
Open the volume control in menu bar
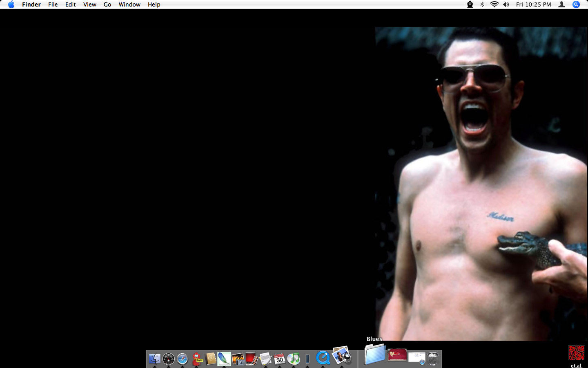coord(506,4)
